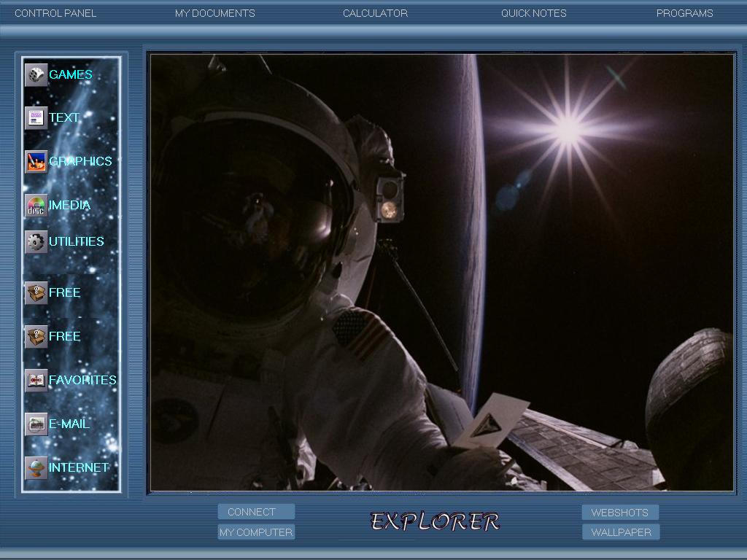
Task: Click the dice icon next to Games
Action: pos(36,75)
